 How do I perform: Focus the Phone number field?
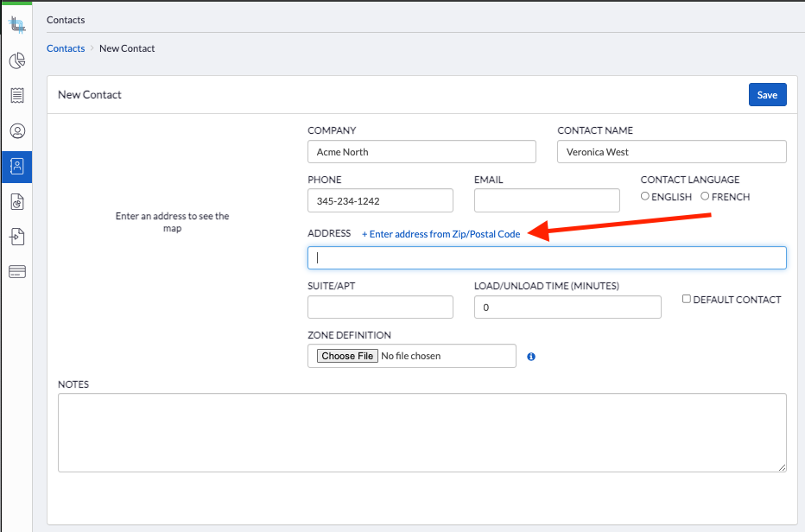point(380,200)
